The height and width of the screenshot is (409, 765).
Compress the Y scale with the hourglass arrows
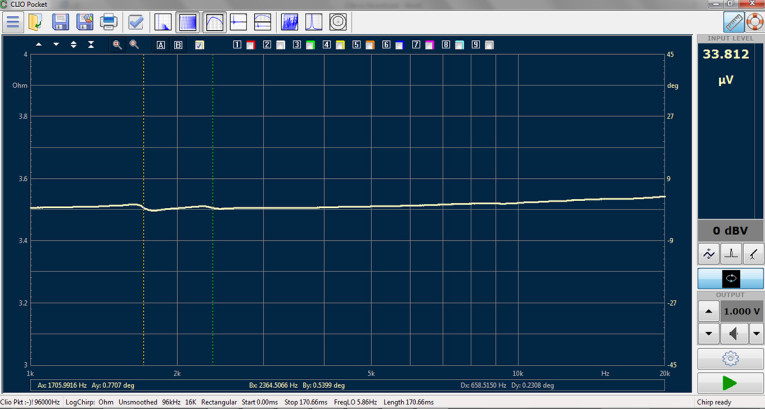click(x=91, y=44)
